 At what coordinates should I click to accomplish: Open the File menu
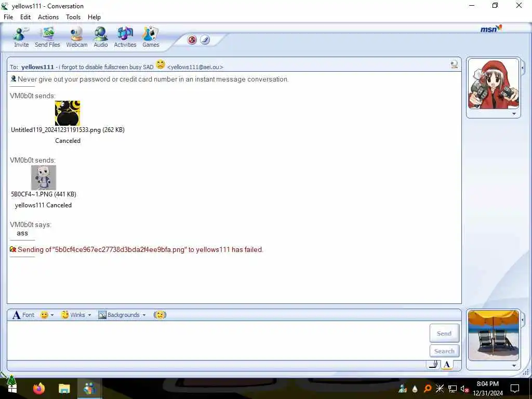click(8, 17)
